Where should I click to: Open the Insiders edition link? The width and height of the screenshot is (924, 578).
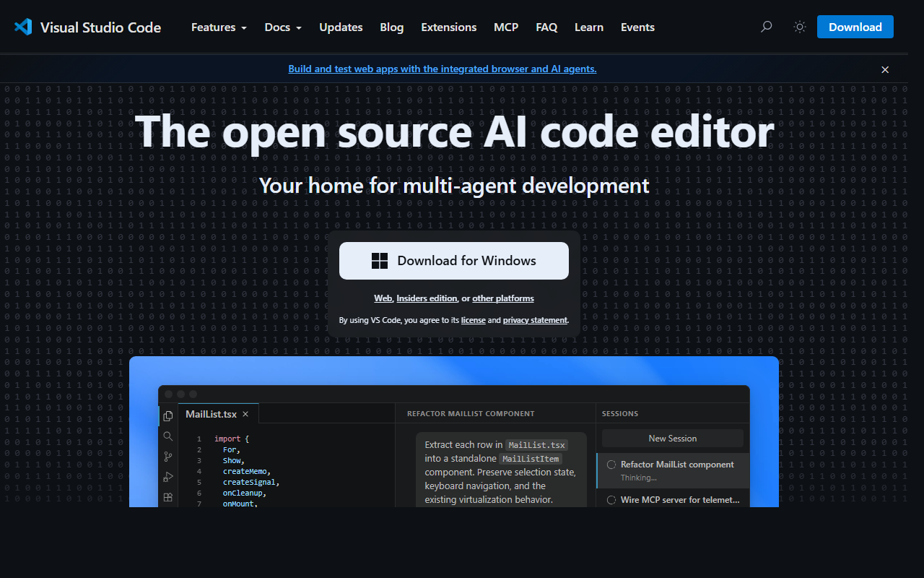[x=427, y=298]
